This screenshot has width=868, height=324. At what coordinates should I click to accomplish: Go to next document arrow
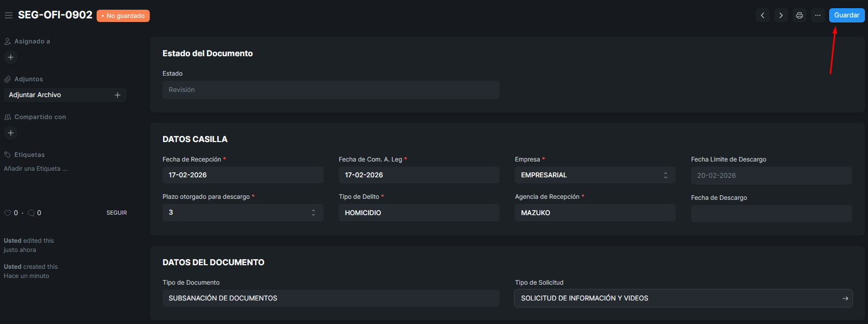click(x=781, y=15)
